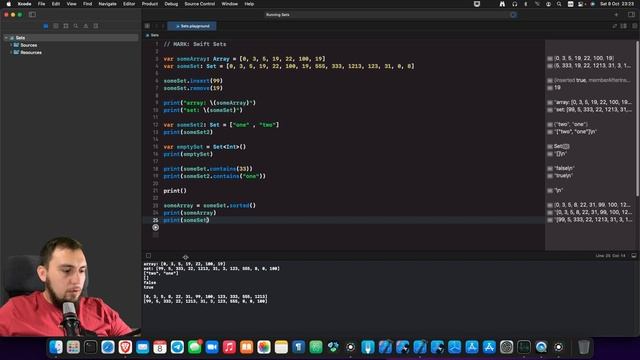Click the someSet.insert(99) code line
640x360 pixels.
pos(193,81)
